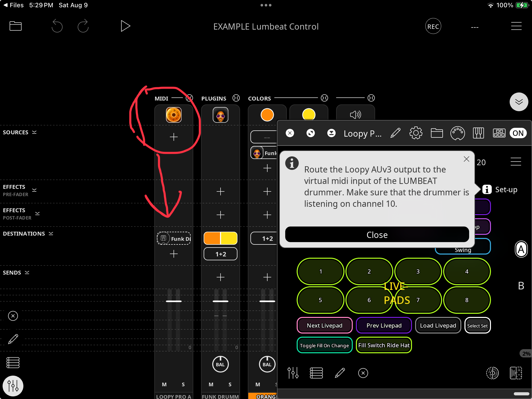Dismiss the routing info tooltip with X
This screenshot has height=399, width=532.
pos(466,159)
